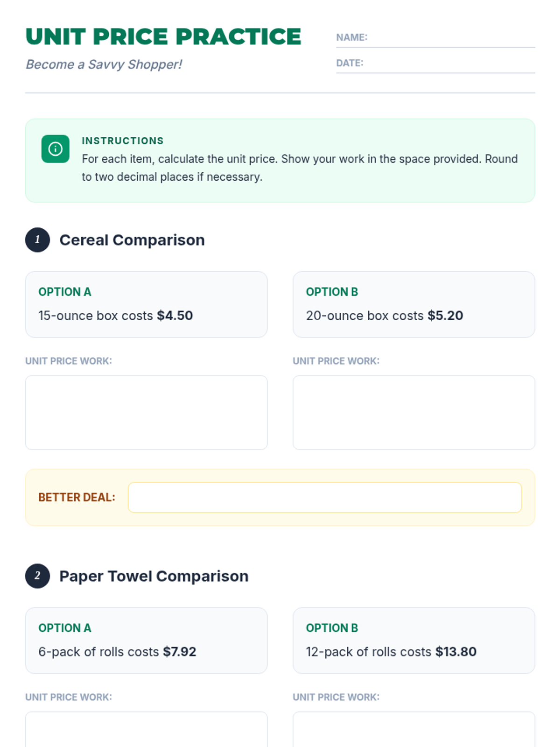Select the 6-pack of rolls Option A card
This screenshot has width=560, height=747.
click(147, 641)
